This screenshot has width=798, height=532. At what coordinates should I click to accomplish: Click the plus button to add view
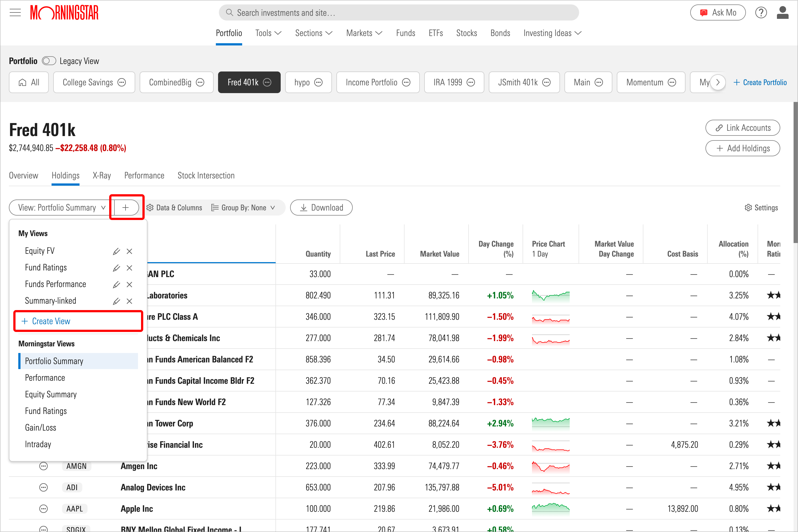(126, 208)
